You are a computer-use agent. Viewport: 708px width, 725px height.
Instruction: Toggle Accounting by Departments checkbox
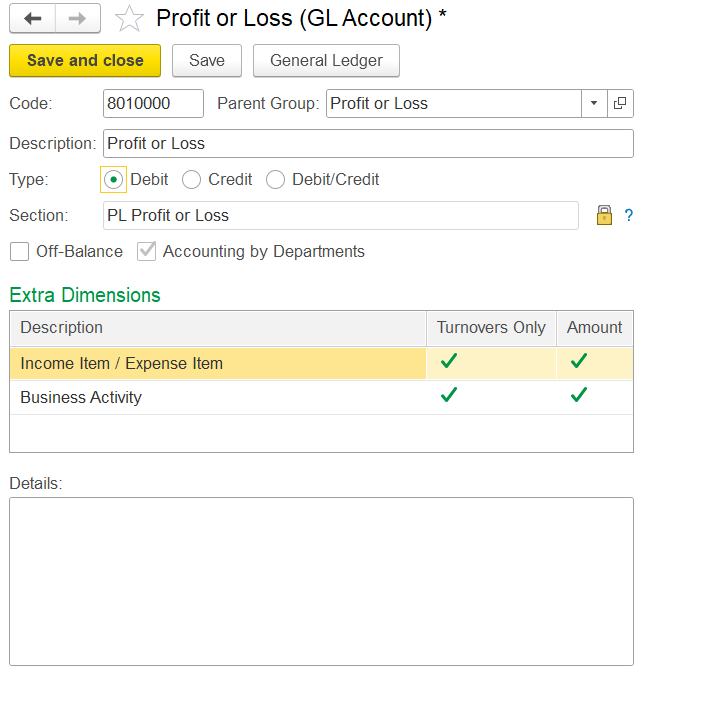click(147, 252)
